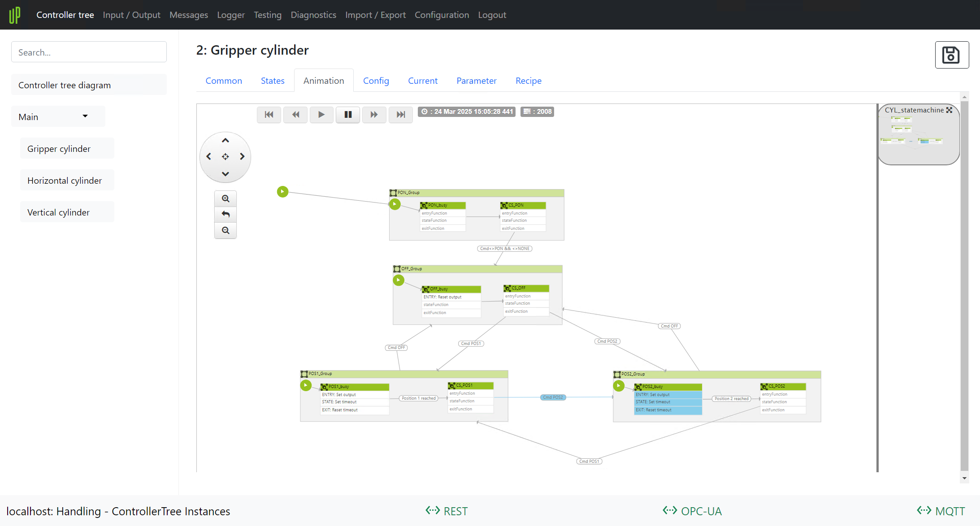Collapse the CYL_statemachine minimap panel
This screenshot has width=980, height=526.
[949, 110]
